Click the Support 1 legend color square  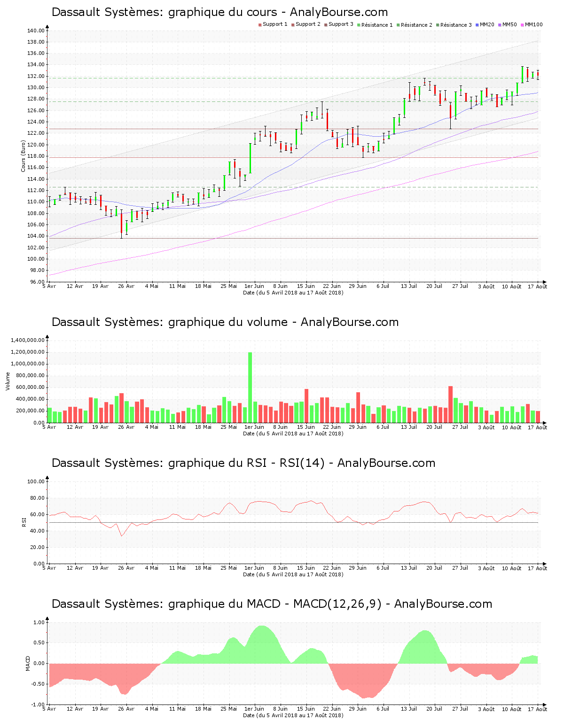coord(260,25)
